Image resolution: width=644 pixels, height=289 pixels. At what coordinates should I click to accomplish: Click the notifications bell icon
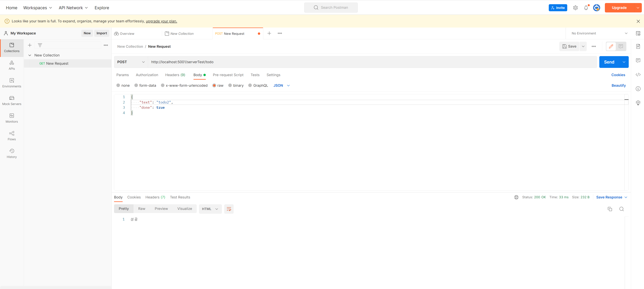pyautogui.click(x=586, y=8)
